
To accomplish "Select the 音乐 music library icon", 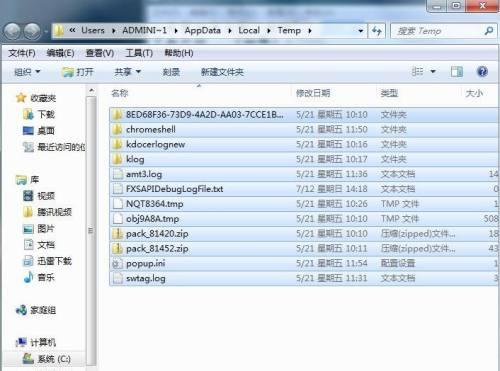I will 29,277.
